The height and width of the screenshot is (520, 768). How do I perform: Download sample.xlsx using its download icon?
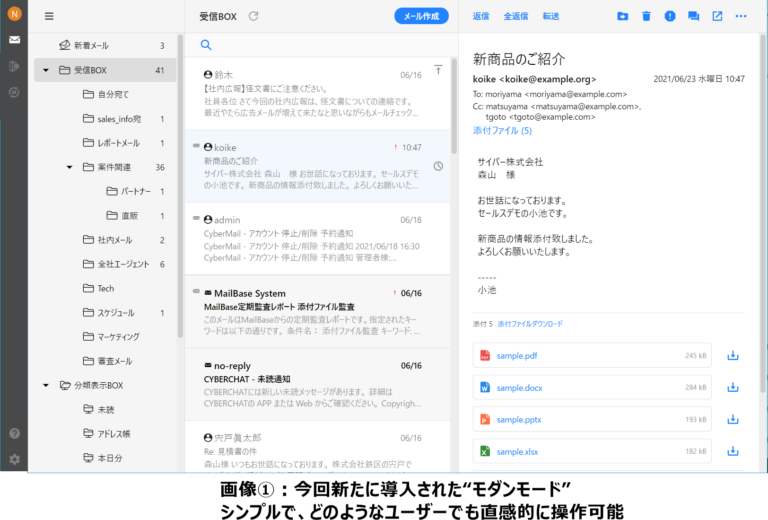click(x=732, y=452)
